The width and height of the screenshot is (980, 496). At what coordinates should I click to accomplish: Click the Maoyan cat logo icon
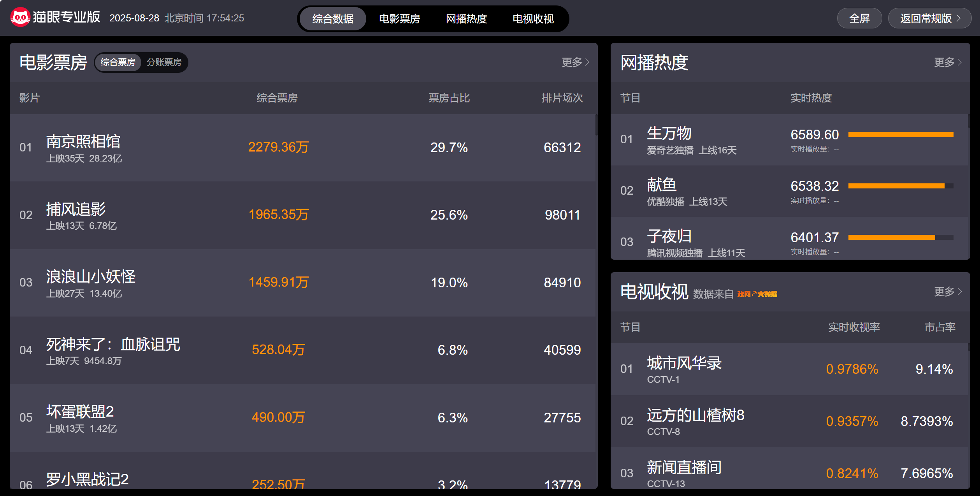(x=20, y=18)
